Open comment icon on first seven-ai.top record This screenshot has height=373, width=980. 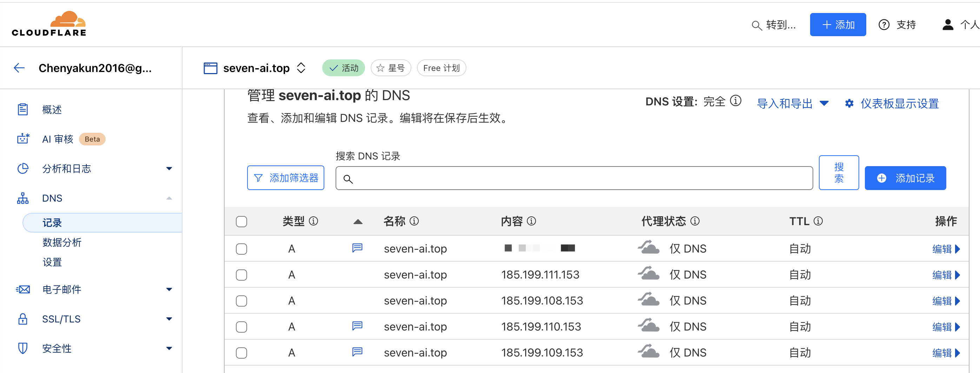tap(357, 248)
